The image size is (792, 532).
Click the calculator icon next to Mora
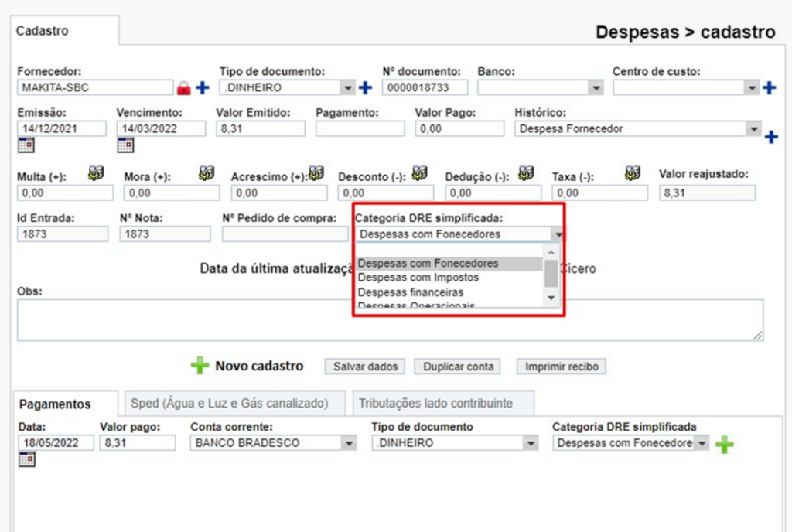206,174
